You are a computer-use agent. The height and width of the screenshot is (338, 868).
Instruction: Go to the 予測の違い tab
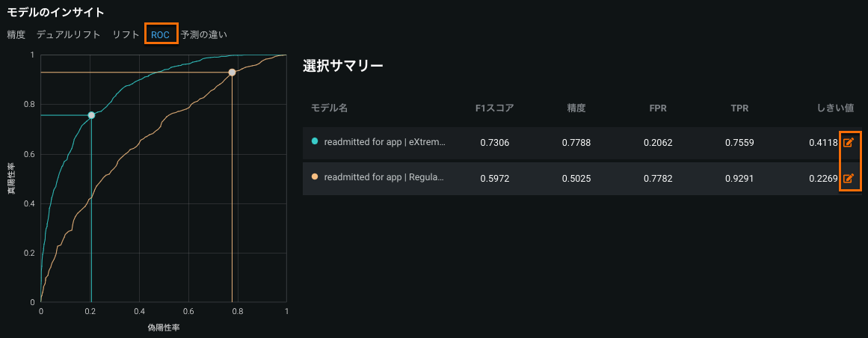[203, 34]
